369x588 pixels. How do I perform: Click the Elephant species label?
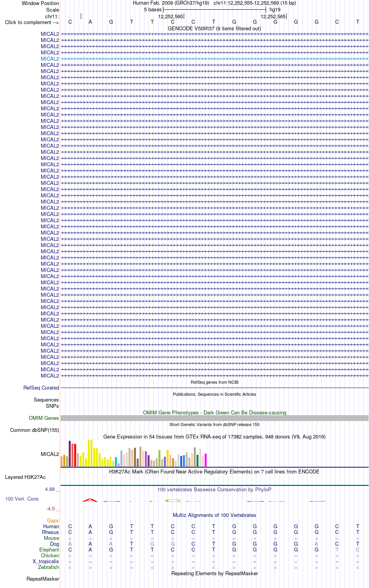(49, 550)
